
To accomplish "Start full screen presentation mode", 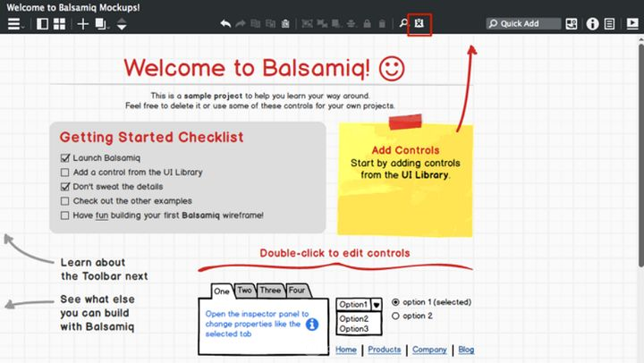I will click(632, 23).
